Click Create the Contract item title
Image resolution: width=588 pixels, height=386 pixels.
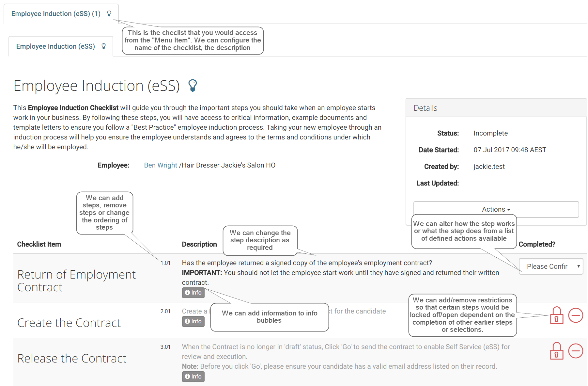tap(69, 323)
